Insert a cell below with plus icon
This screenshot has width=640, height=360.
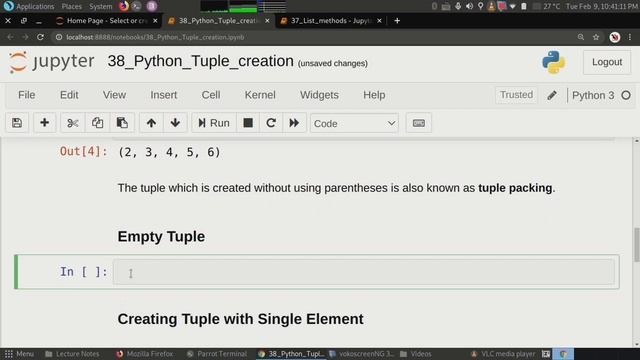(x=44, y=123)
